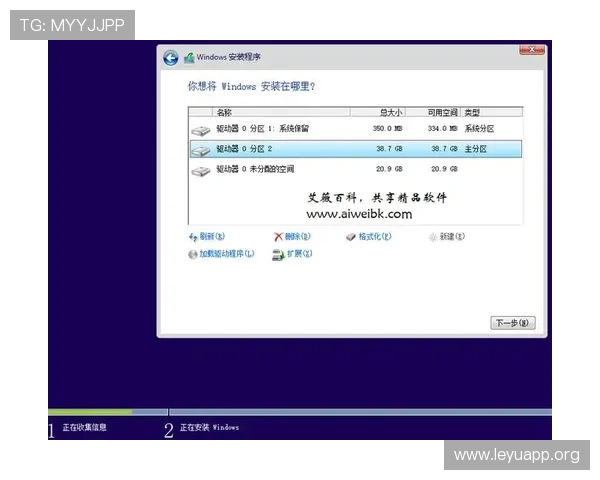600x480 pixels.
Task: Sort by the 总大小 column header
Action: (378, 112)
